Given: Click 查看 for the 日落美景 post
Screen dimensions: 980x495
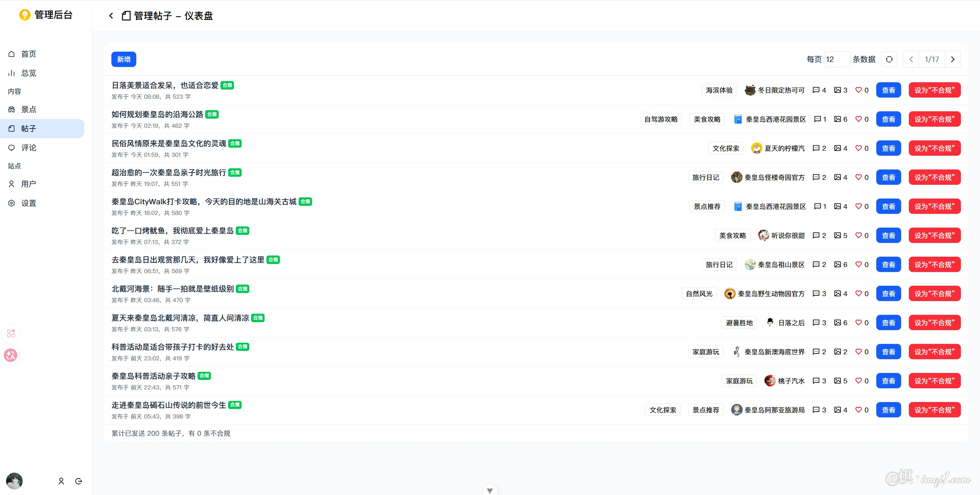Looking at the screenshot, I should [x=889, y=90].
